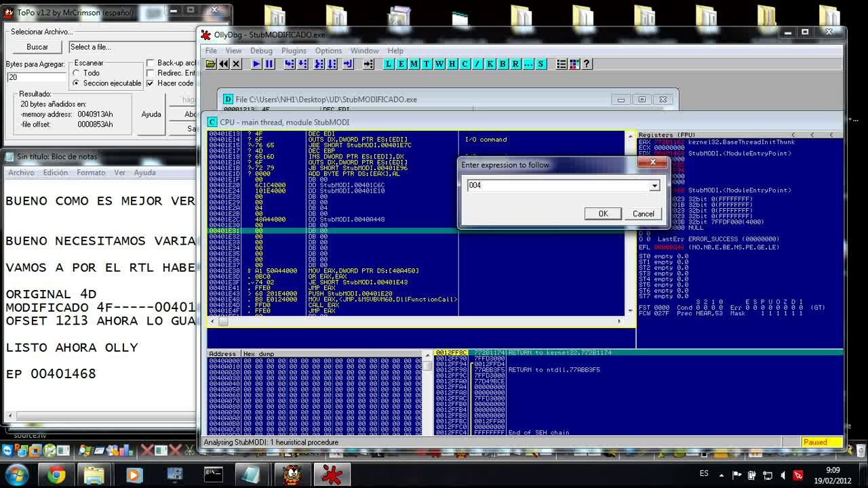Open Run trace with the ellipsis button
The height and width of the screenshot is (488, 868).
pos(528,64)
